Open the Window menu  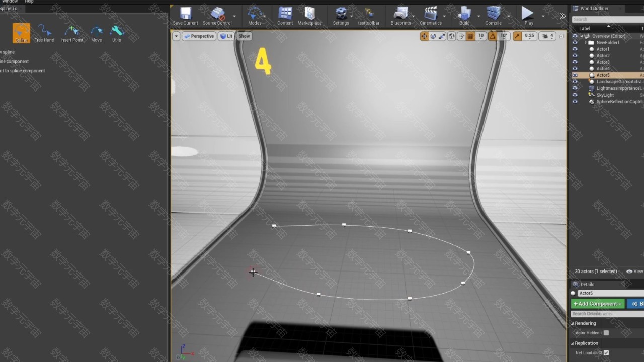click(x=10, y=2)
